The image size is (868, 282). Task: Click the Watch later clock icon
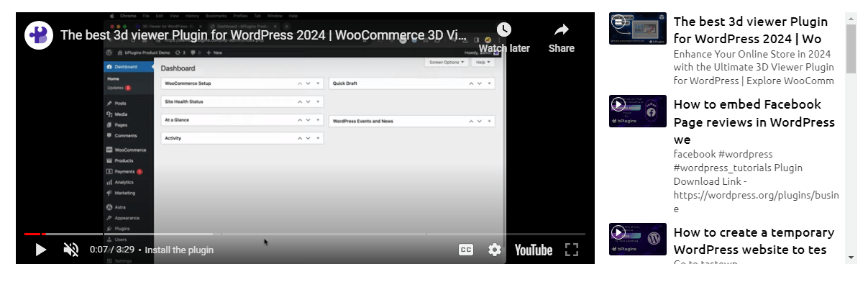tap(504, 30)
